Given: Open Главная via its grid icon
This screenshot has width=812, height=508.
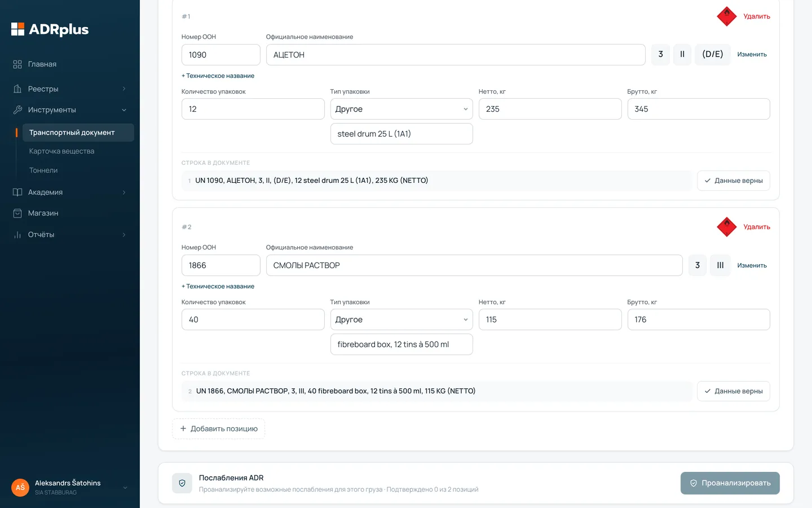Looking at the screenshot, I should pyautogui.click(x=17, y=64).
